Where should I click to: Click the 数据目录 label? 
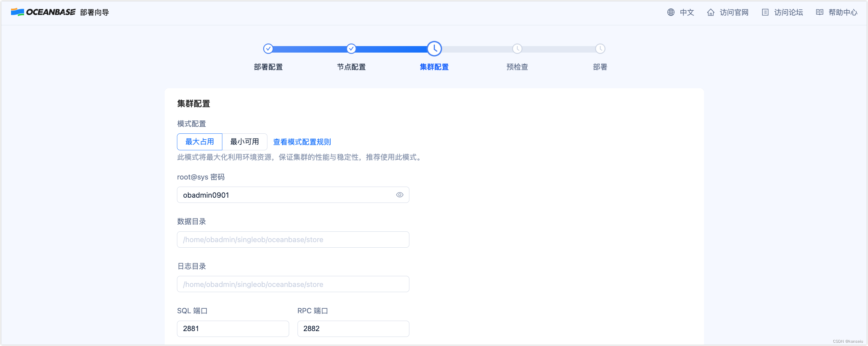click(x=191, y=221)
